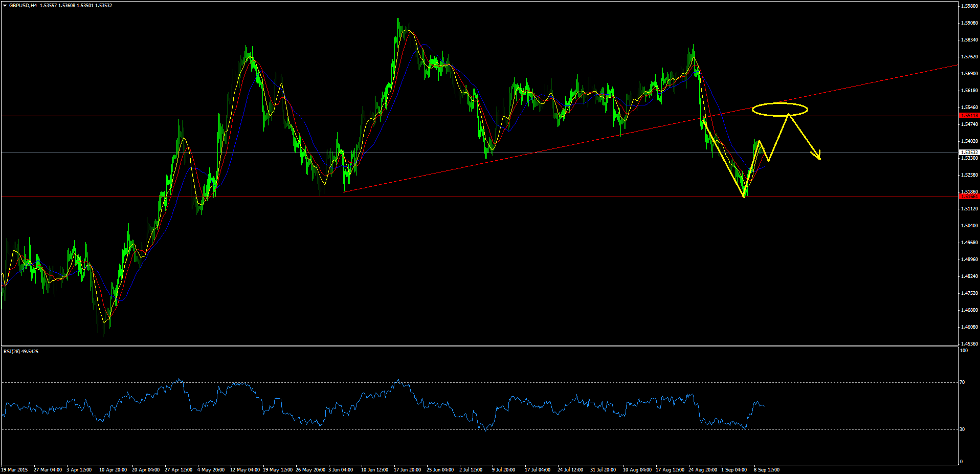Open the chart menu arrow beside GBPUSD,H4
The width and height of the screenshot is (980, 474).
pyautogui.click(x=5, y=6)
